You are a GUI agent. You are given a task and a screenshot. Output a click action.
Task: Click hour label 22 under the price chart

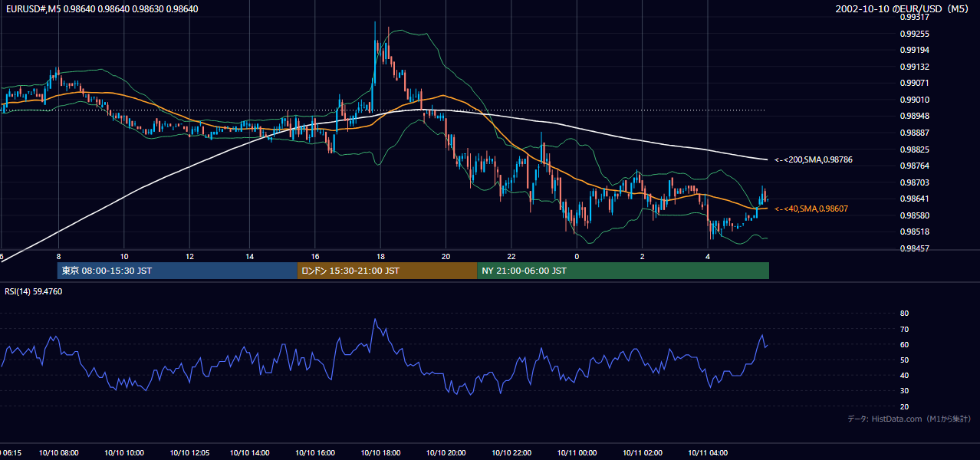(511, 257)
